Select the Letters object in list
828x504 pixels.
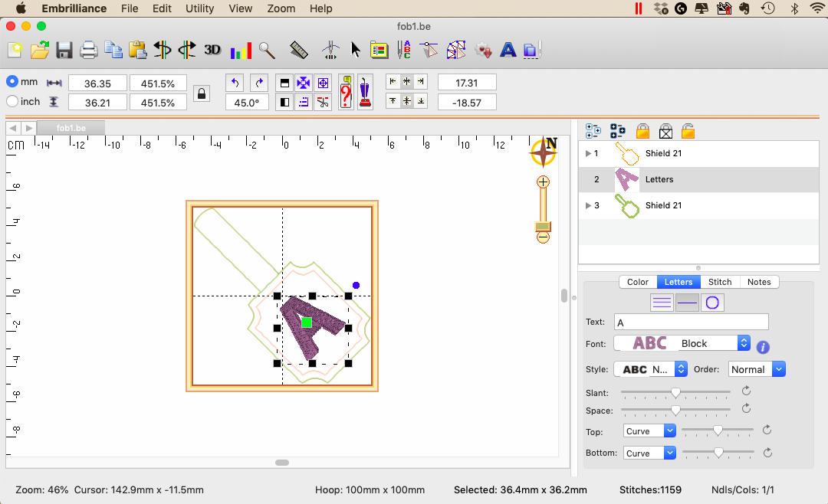tap(659, 179)
